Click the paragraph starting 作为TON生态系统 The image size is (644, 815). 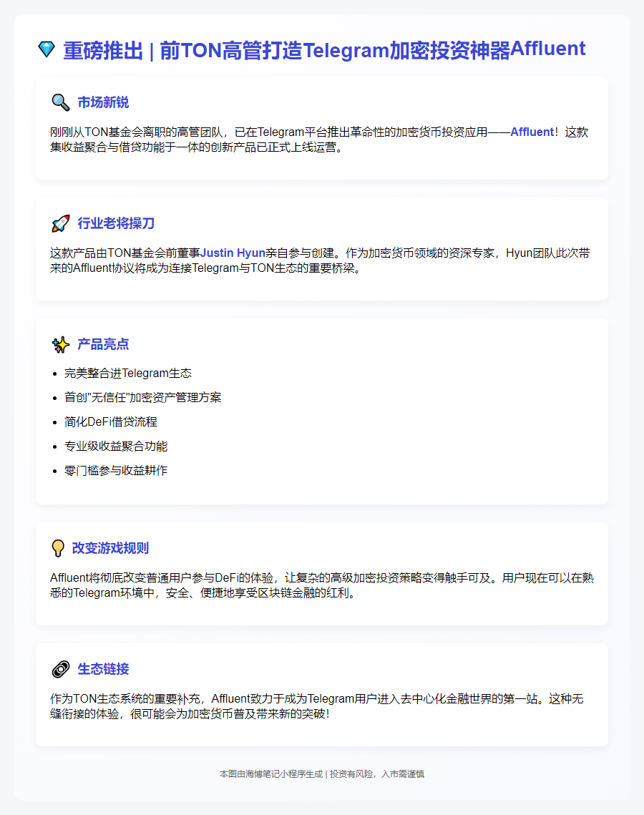[x=317, y=706]
